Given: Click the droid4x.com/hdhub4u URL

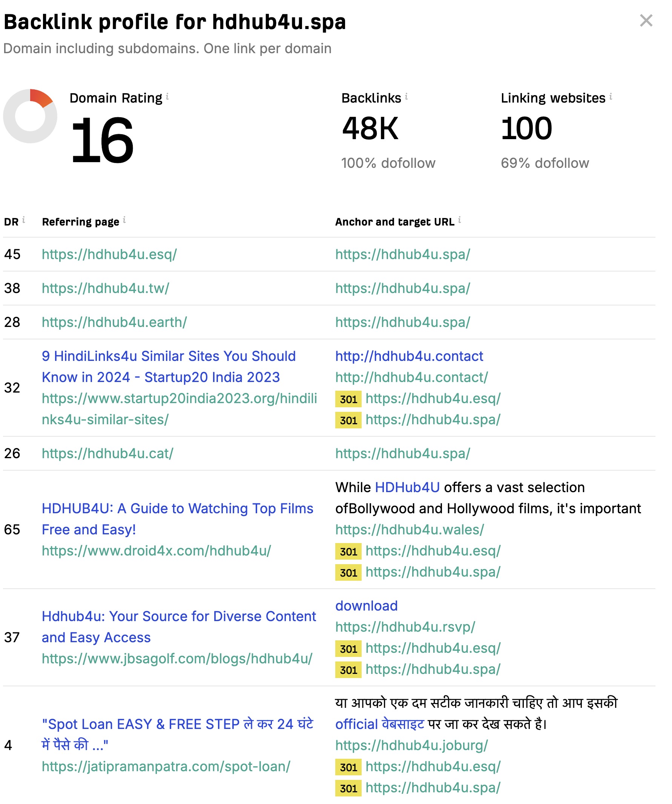Looking at the screenshot, I should tap(156, 551).
